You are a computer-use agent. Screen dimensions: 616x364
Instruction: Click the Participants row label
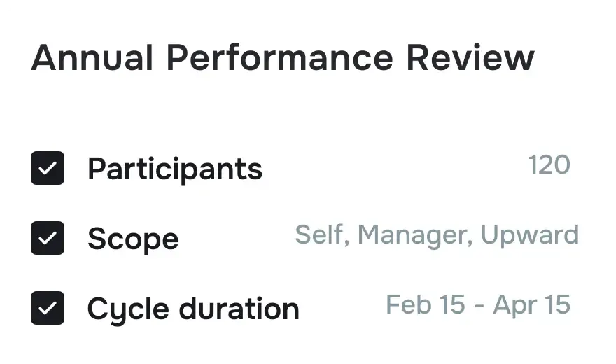[x=175, y=169]
